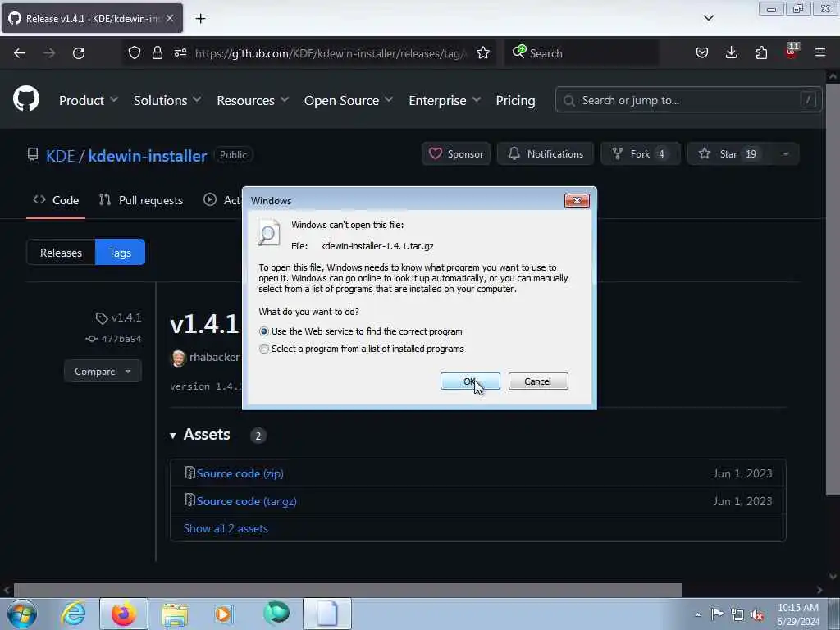Expand the Product menu
The width and height of the screenshot is (840, 630).
click(89, 100)
